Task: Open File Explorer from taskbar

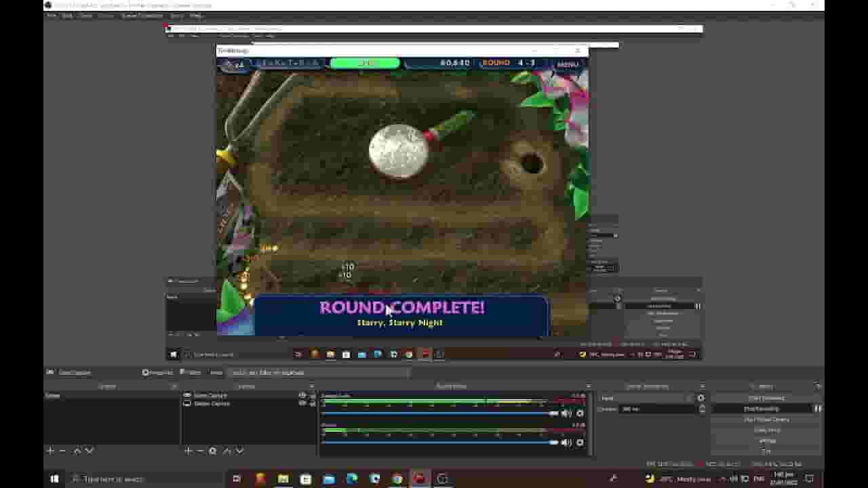Action: (283, 479)
